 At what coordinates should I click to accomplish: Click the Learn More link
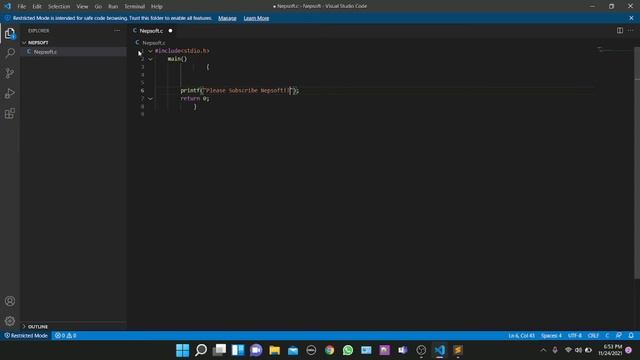(256, 18)
